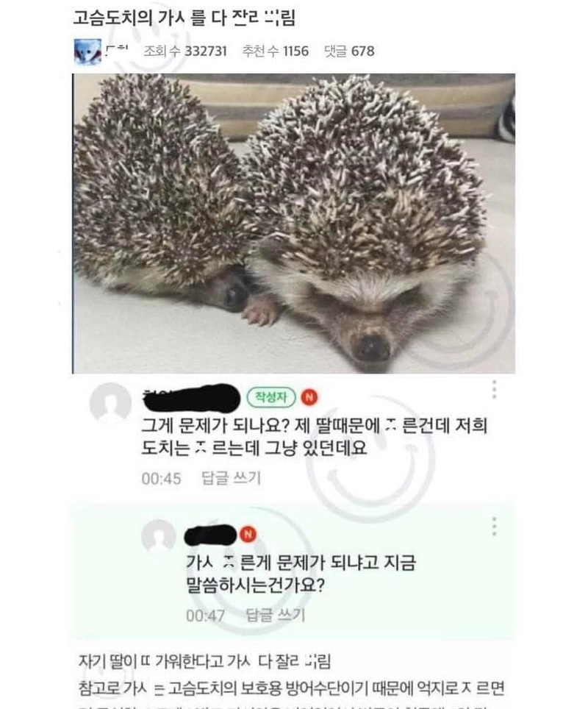Open the first comment's three-dot menu

pyautogui.click(x=494, y=389)
